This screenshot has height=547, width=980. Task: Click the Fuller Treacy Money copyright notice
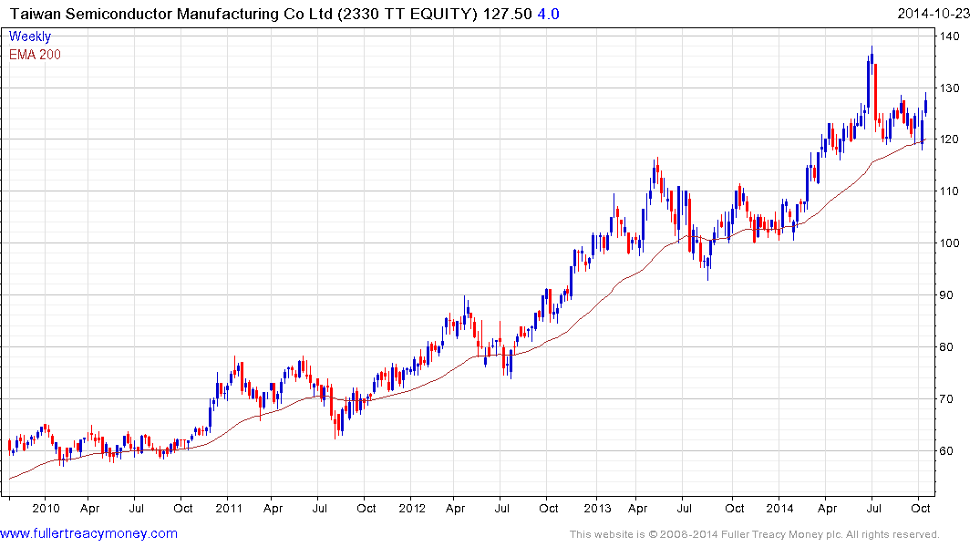(x=754, y=534)
